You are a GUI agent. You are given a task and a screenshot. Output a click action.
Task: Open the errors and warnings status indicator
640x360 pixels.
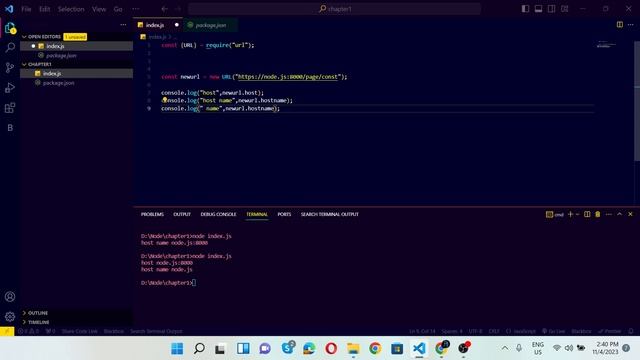(28, 331)
